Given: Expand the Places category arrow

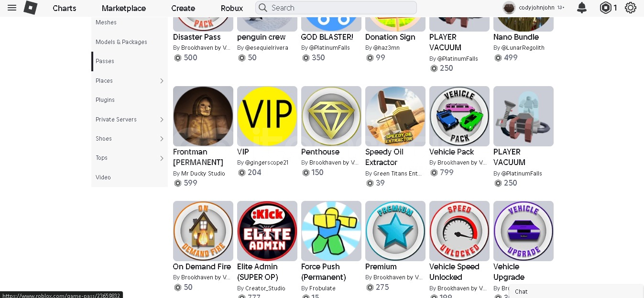Looking at the screenshot, I should 162,81.
